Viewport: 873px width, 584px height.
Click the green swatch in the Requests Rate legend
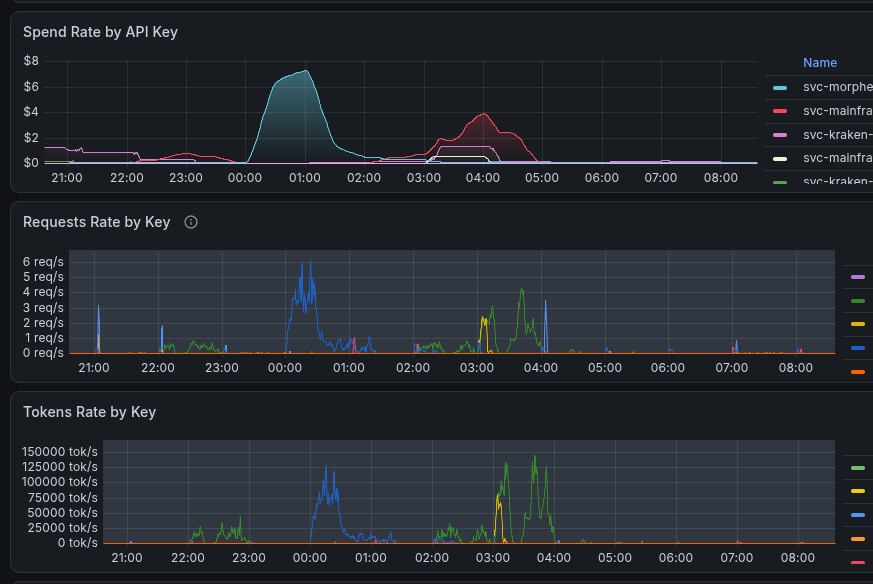[x=858, y=301]
